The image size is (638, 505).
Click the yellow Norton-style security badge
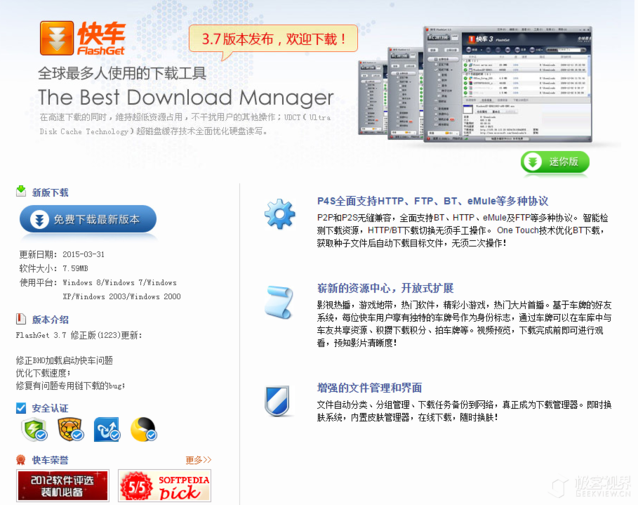pos(144,429)
